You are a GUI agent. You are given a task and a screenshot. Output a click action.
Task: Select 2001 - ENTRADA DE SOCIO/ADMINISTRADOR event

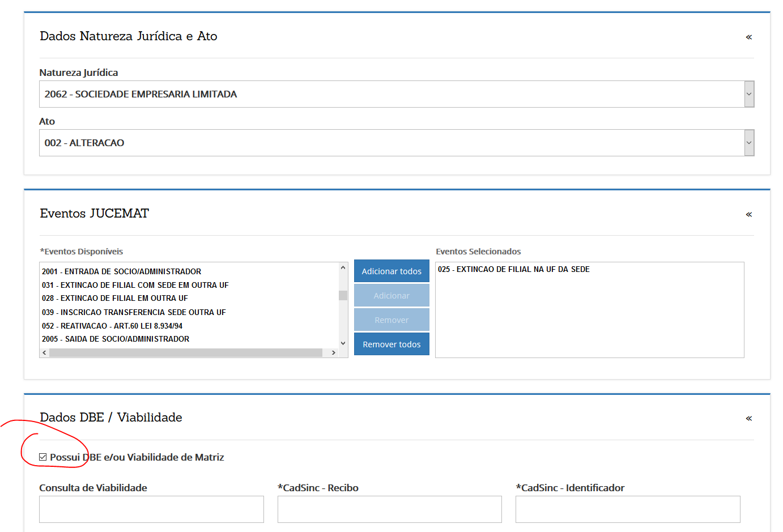point(121,271)
